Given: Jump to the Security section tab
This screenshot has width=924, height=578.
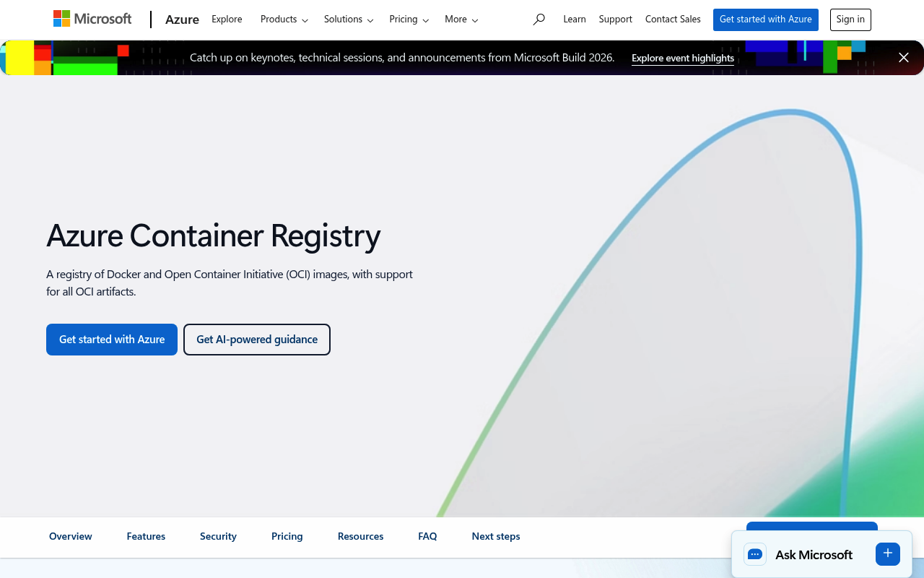Looking at the screenshot, I should pyautogui.click(x=218, y=536).
